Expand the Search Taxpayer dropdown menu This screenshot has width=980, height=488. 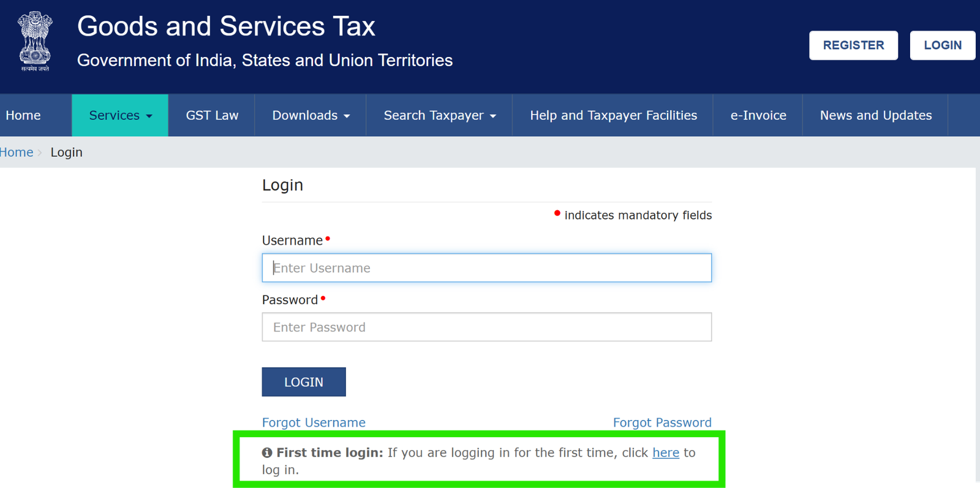439,115
